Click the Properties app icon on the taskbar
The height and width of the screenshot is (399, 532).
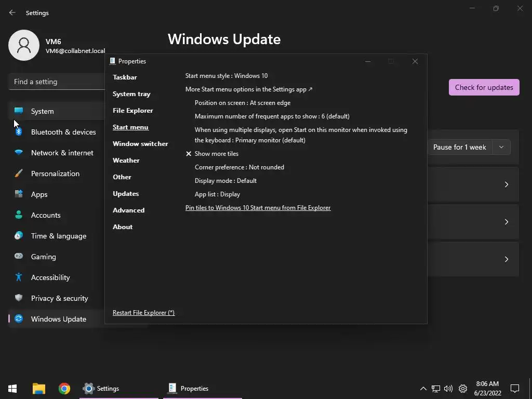click(x=172, y=389)
